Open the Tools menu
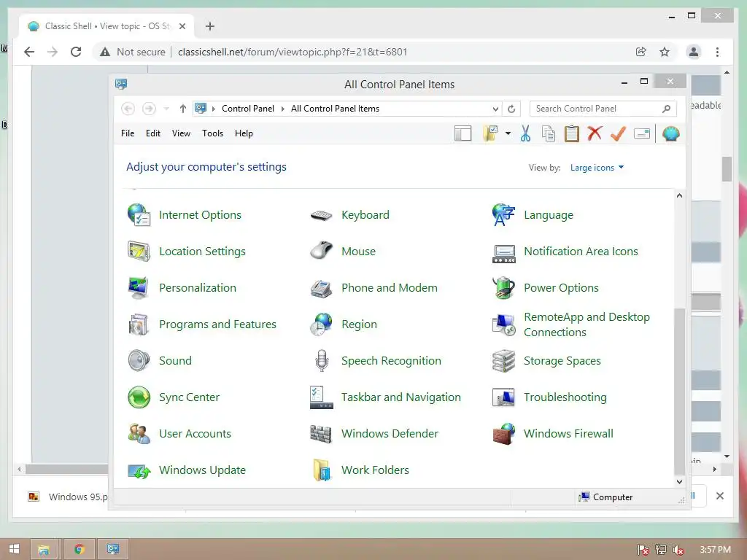The width and height of the screenshot is (747, 560). [x=212, y=133]
